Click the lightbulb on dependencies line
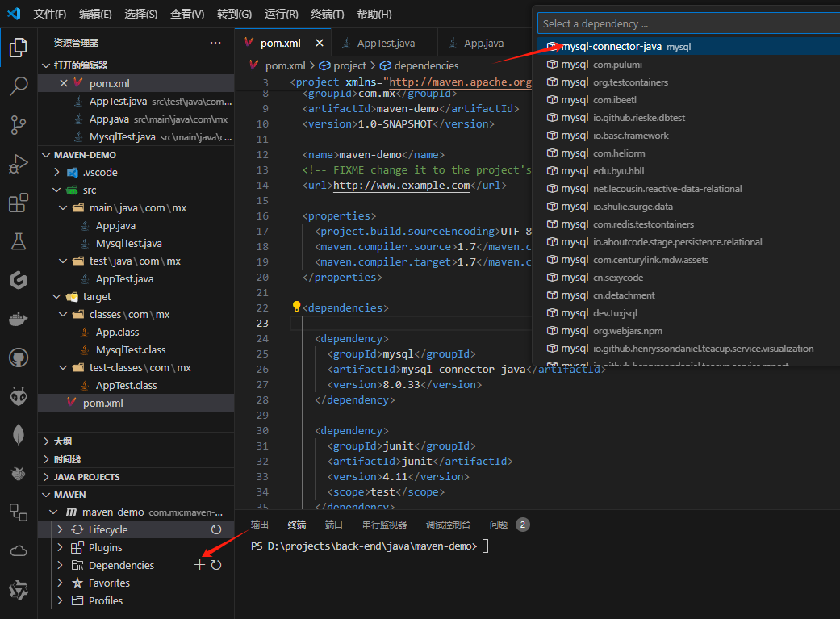Viewport: 840px width, 619px height. (296, 307)
